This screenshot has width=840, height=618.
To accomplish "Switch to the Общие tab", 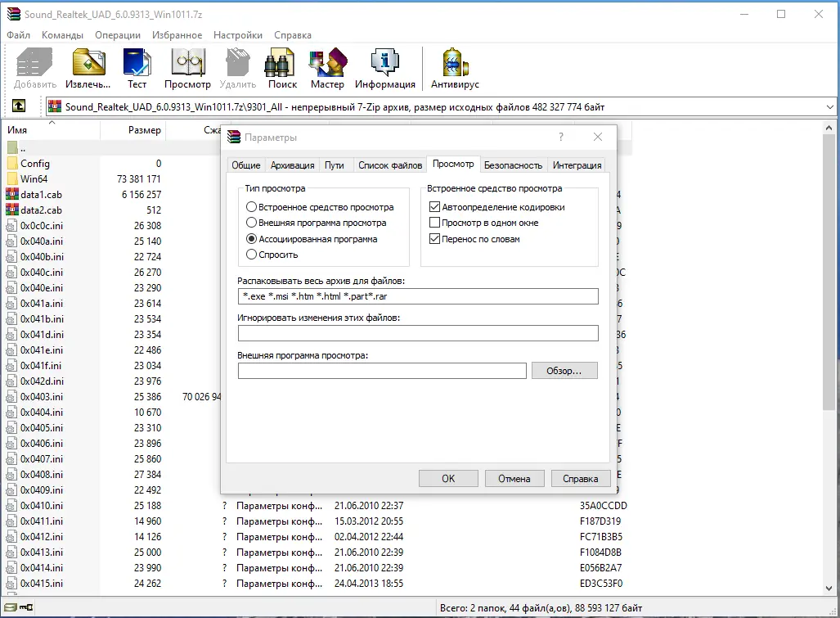I will click(246, 165).
